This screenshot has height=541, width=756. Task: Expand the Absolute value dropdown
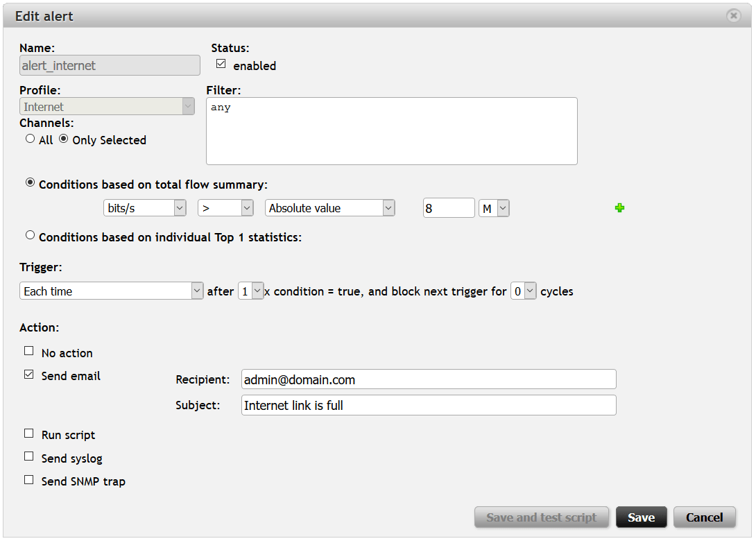point(329,207)
